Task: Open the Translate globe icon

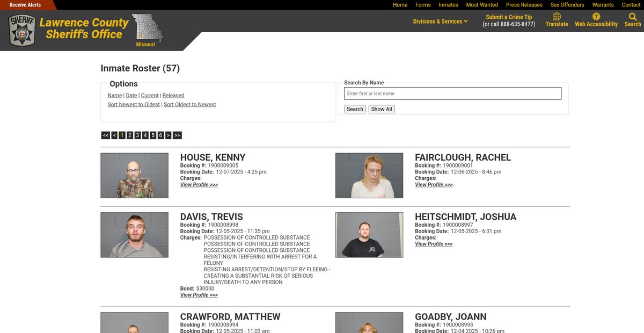Action: 557,17
